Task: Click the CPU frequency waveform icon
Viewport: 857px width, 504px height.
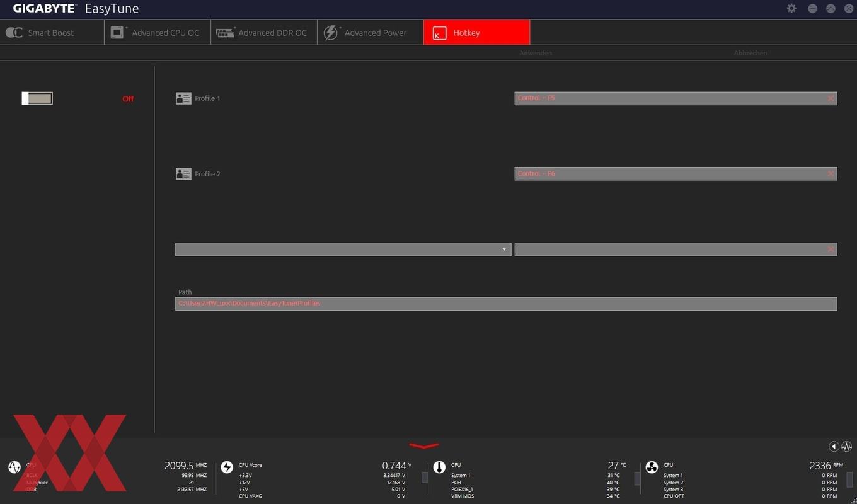Action: tap(14, 467)
